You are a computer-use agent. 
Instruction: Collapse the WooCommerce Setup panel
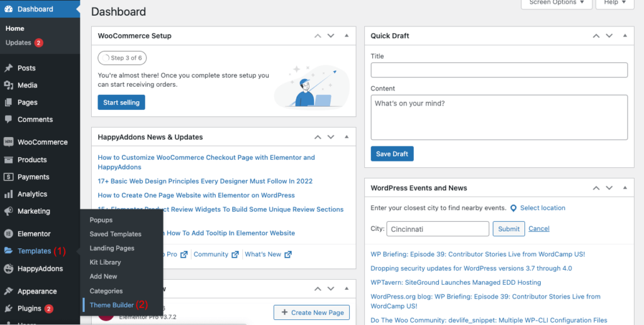pos(347,36)
